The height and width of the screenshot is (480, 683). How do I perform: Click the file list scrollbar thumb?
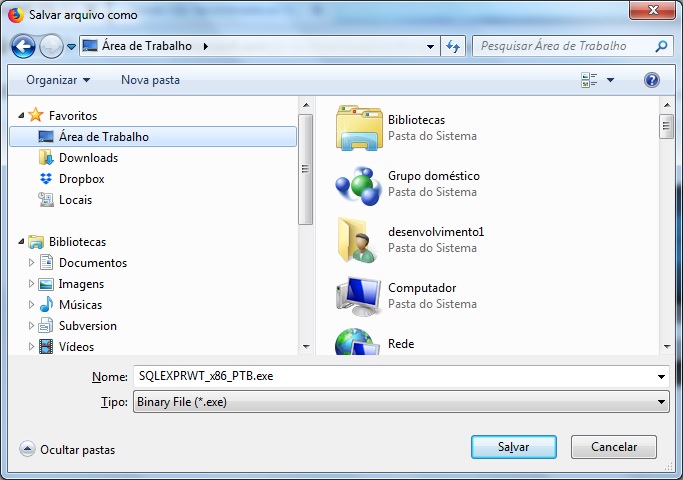[666, 126]
